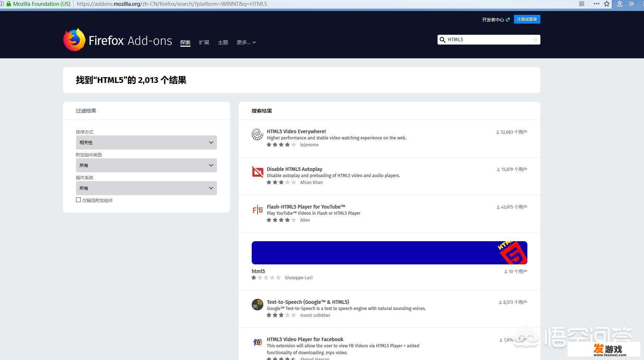Click the magnifier icon in search box

[x=442, y=40]
